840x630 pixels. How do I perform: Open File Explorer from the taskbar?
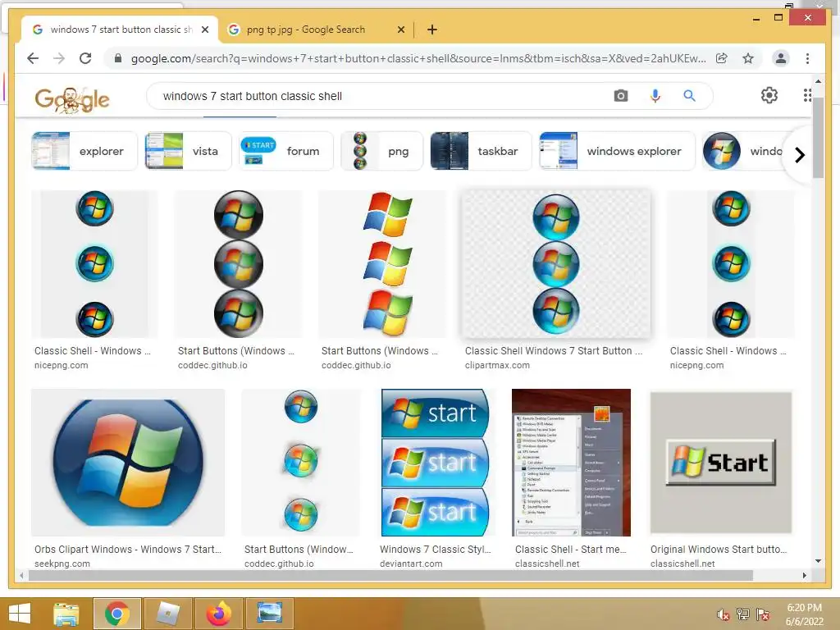(66, 614)
